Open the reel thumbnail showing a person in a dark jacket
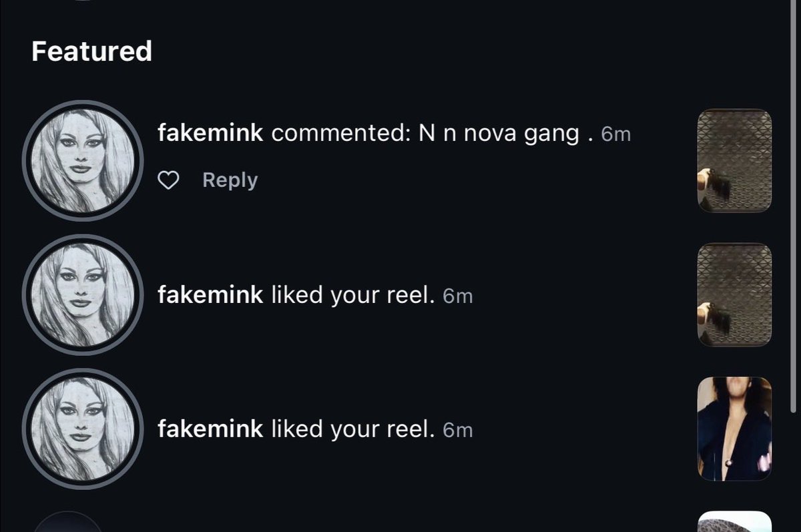This screenshot has width=801, height=532. pos(734,429)
